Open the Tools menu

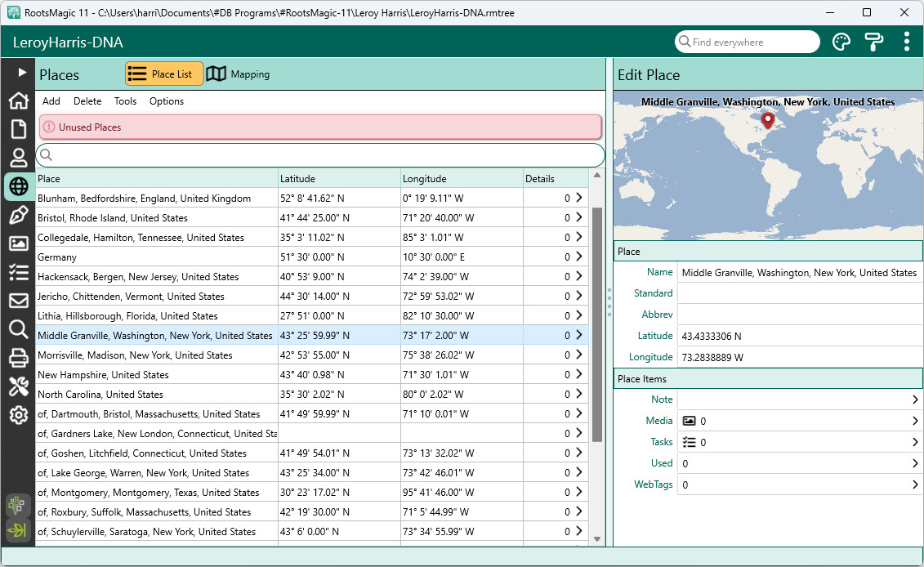click(126, 101)
